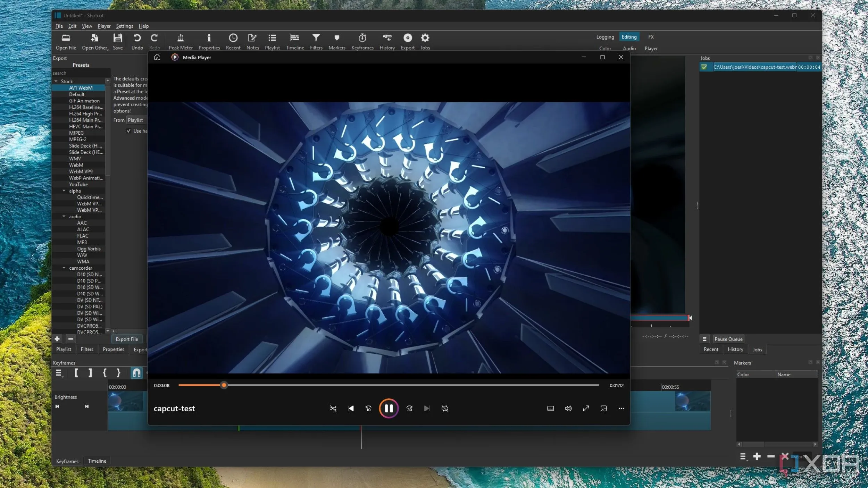This screenshot has height=488, width=868.
Task: Open the Markers panel from toolbar
Action: tap(337, 42)
